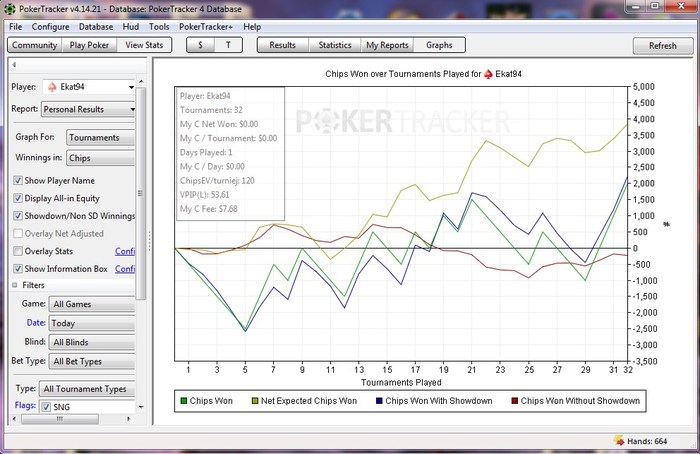Open the Hud menu
This screenshot has height=454, width=700.
131,27
